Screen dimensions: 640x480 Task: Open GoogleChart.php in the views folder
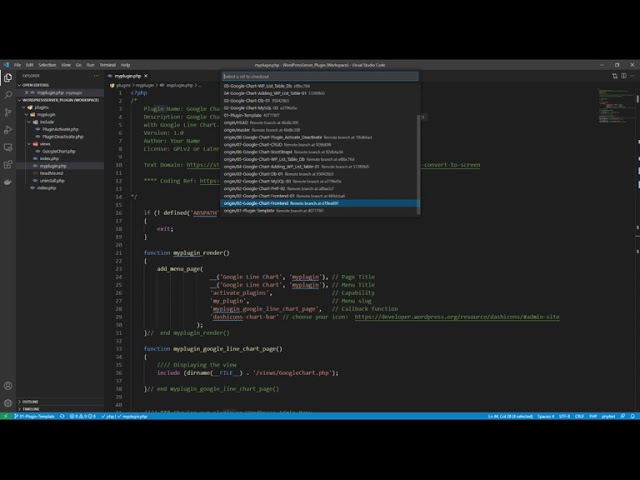59,151
